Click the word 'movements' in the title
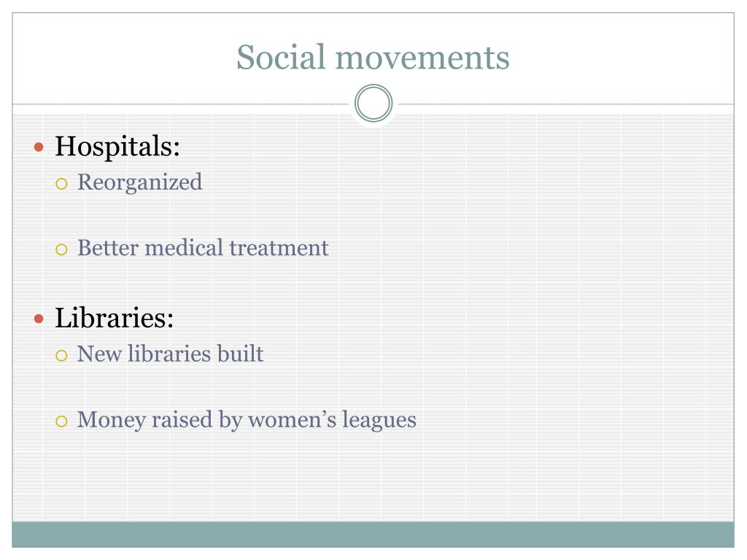Viewport: 747px width, 560px height. 422,58
